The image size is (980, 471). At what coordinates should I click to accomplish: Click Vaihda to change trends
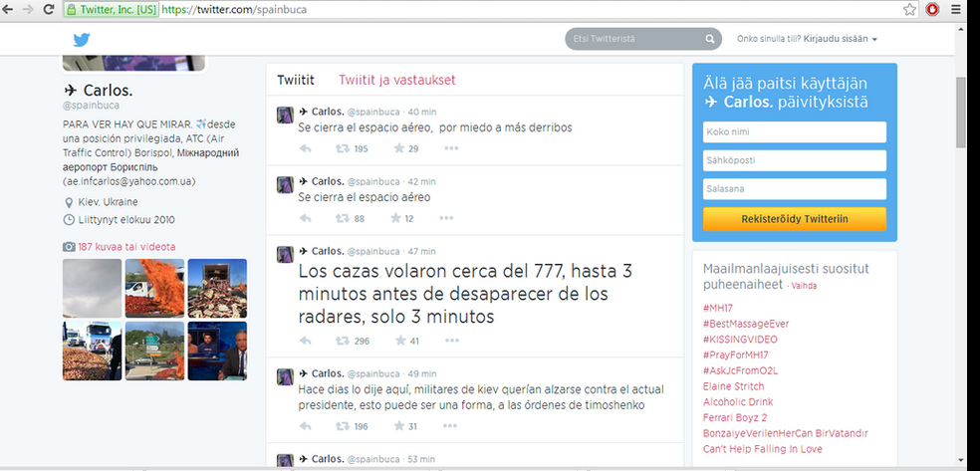[x=805, y=286]
